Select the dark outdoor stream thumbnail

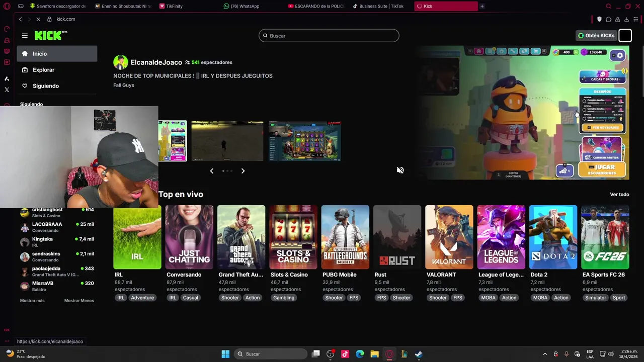(x=227, y=141)
